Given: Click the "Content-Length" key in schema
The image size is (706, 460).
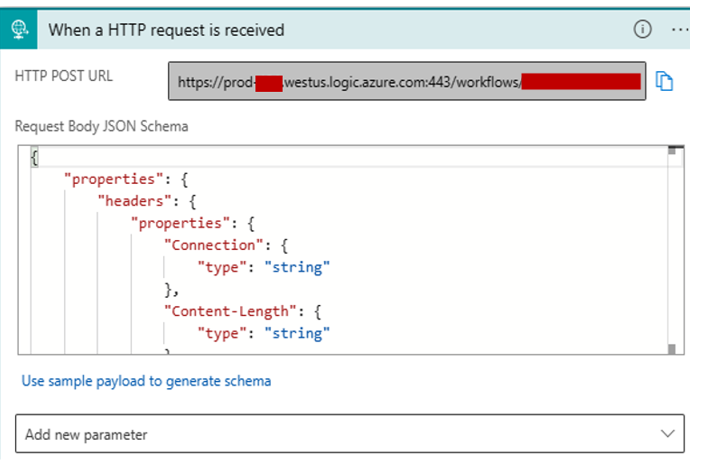Looking at the screenshot, I should click(x=230, y=311).
